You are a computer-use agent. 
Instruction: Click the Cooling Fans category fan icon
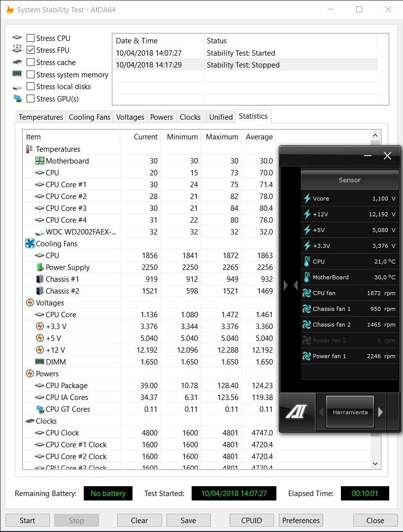30,244
